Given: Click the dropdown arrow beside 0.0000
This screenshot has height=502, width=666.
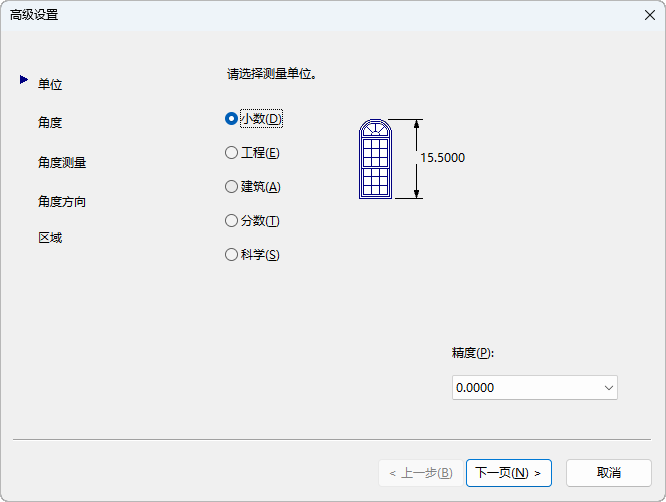Looking at the screenshot, I should [608, 387].
